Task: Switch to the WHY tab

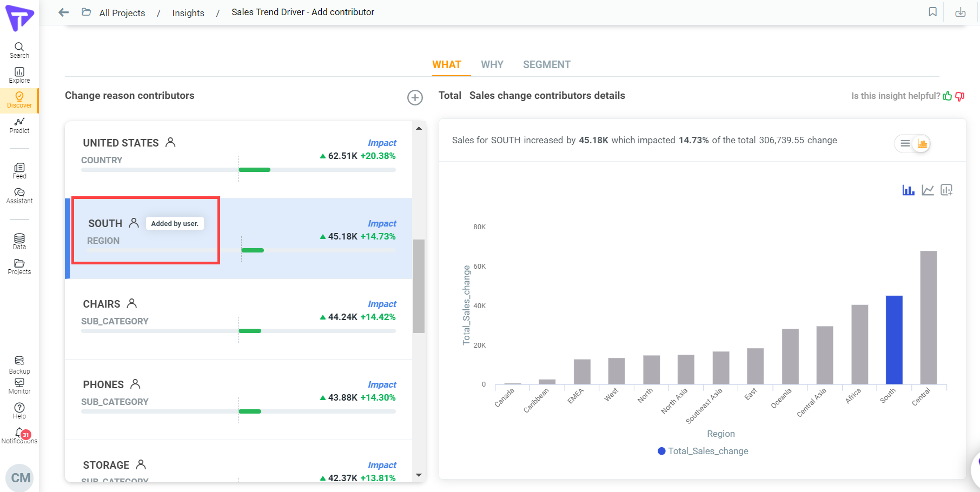Action: pos(492,65)
